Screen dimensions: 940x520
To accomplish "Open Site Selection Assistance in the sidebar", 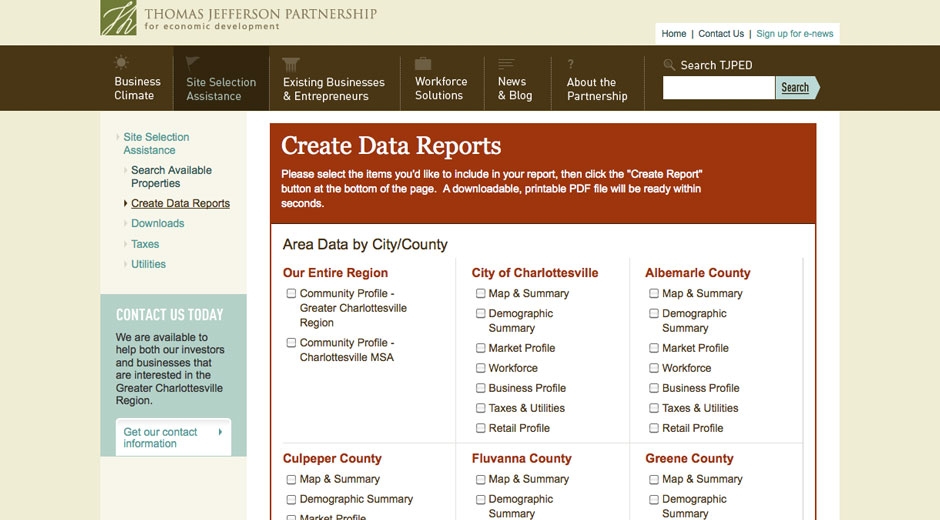I will click(156, 143).
